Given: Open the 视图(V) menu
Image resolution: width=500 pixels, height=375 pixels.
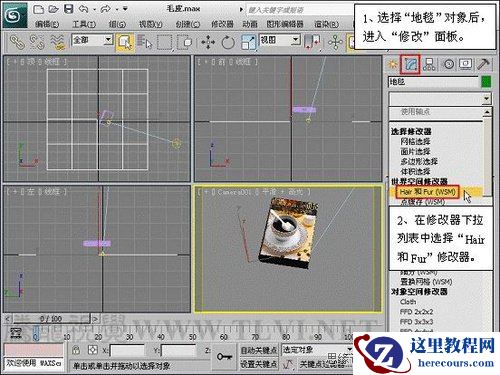Looking at the screenshot, I should (x=150, y=24).
